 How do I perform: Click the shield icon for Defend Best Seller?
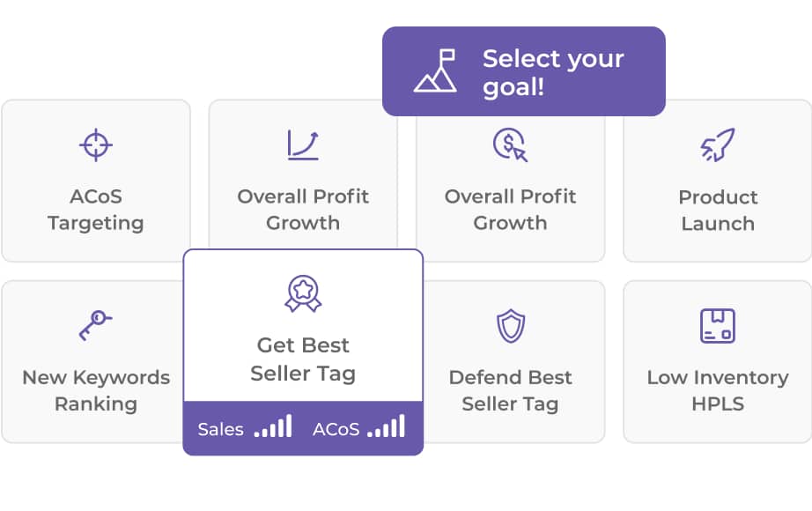click(x=511, y=325)
